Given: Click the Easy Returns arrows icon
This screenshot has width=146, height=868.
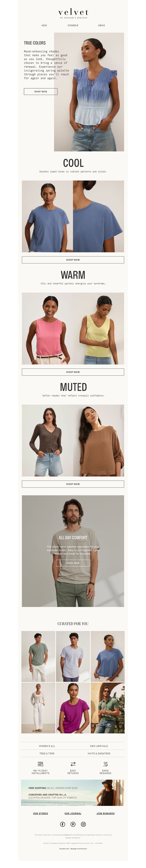Looking at the screenshot, I should [x=73, y=764].
